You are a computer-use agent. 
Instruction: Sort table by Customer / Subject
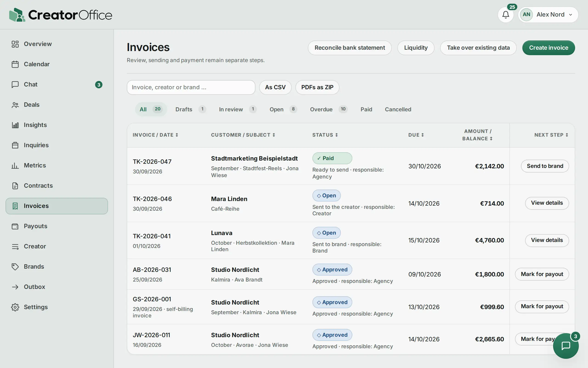[243, 135]
